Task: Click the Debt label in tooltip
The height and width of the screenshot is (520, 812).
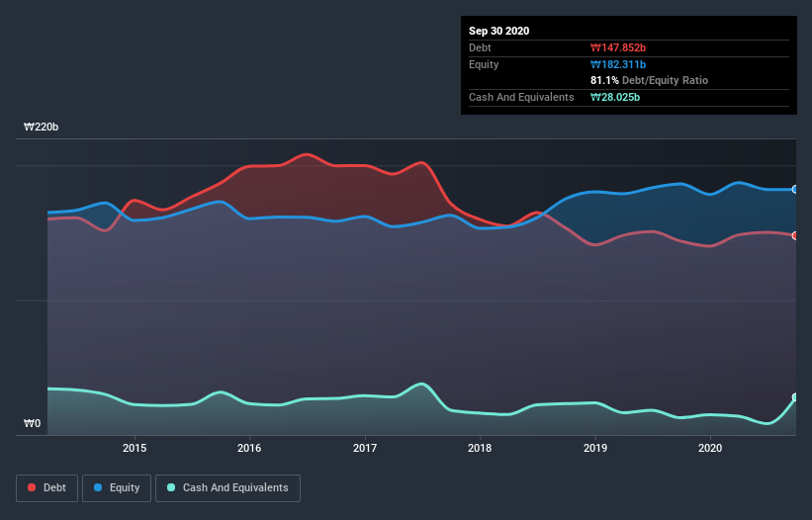Action: [x=480, y=47]
